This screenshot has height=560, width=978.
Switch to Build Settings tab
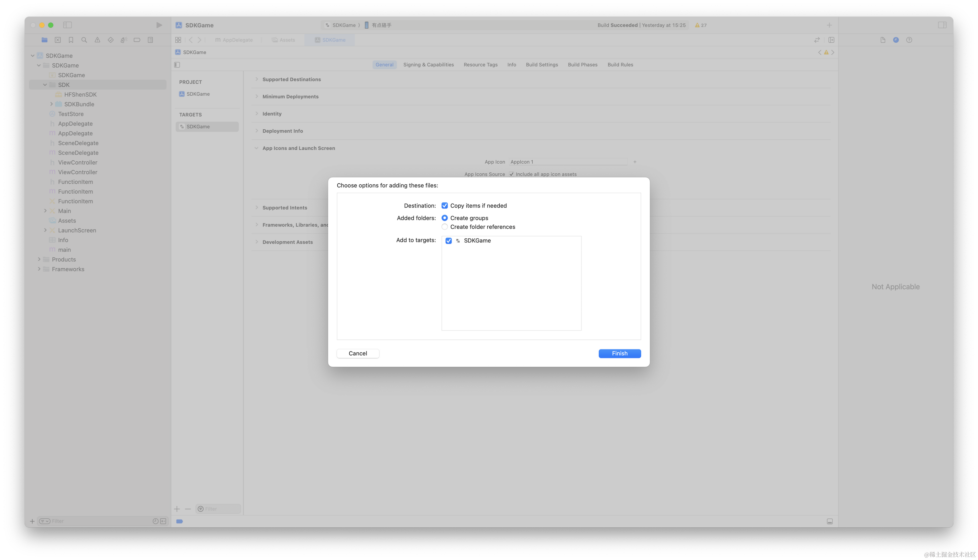click(x=542, y=65)
